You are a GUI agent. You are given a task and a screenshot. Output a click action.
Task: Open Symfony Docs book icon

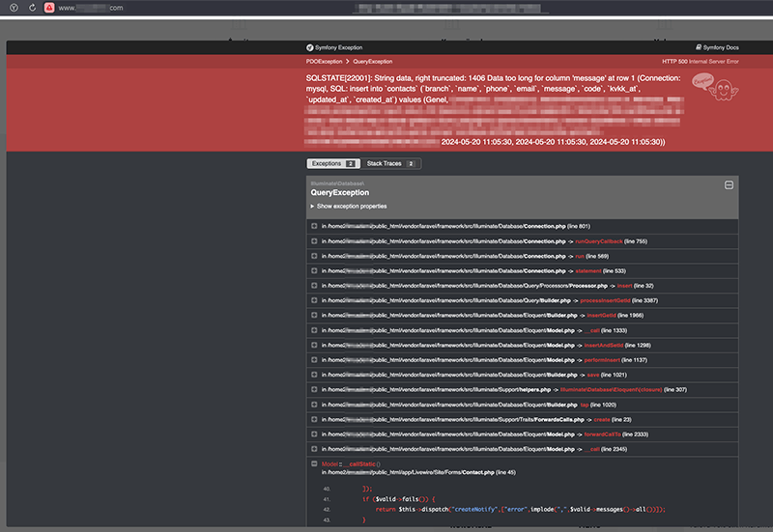pyautogui.click(x=699, y=46)
